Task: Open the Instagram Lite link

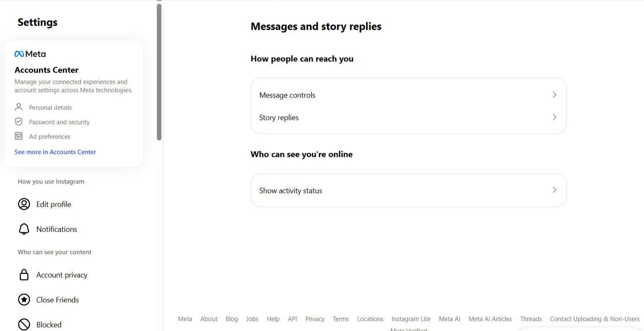Action: 411,319
